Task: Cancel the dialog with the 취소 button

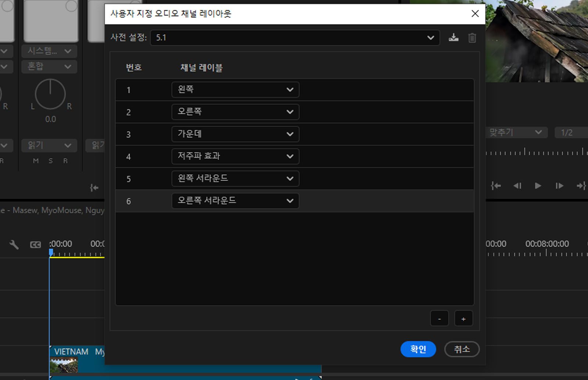Action: [x=462, y=349]
